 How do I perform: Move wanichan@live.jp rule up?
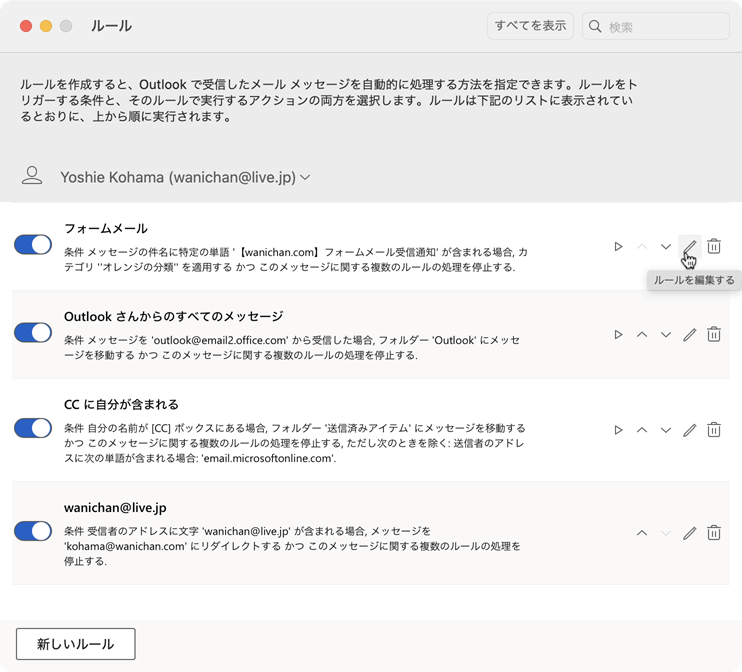(642, 533)
